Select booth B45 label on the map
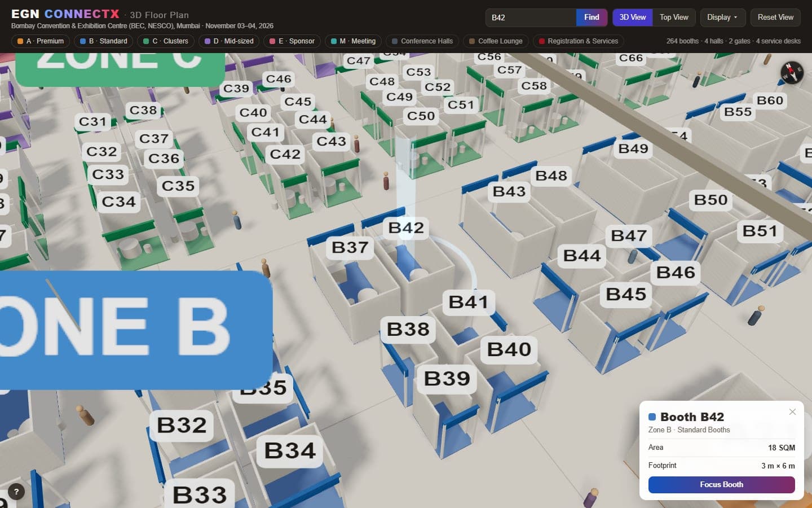 (626, 295)
